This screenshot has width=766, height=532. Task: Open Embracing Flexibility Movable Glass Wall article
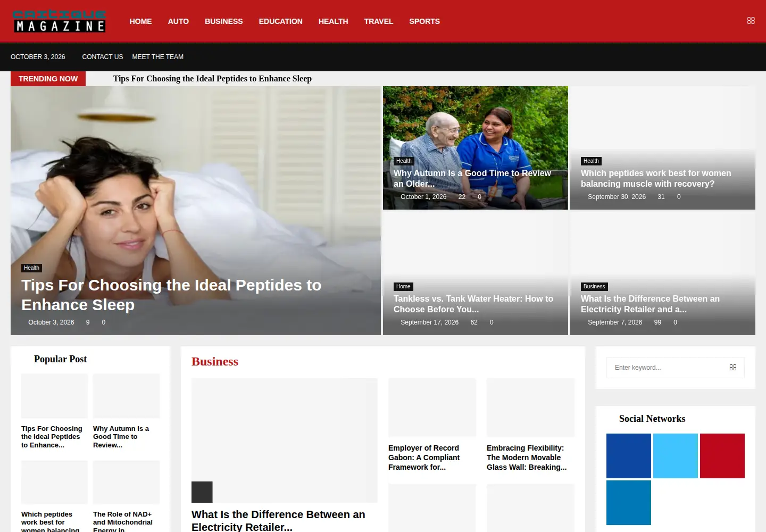click(527, 458)
